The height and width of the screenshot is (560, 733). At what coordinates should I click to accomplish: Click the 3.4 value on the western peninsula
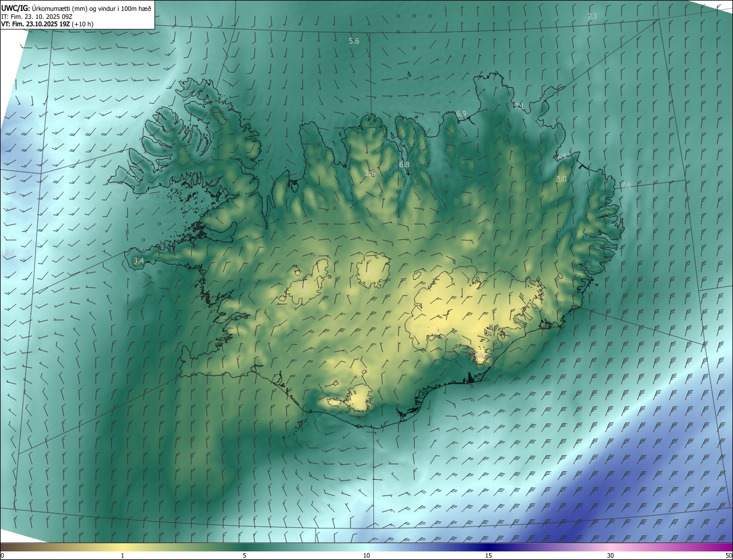(138, 261)
